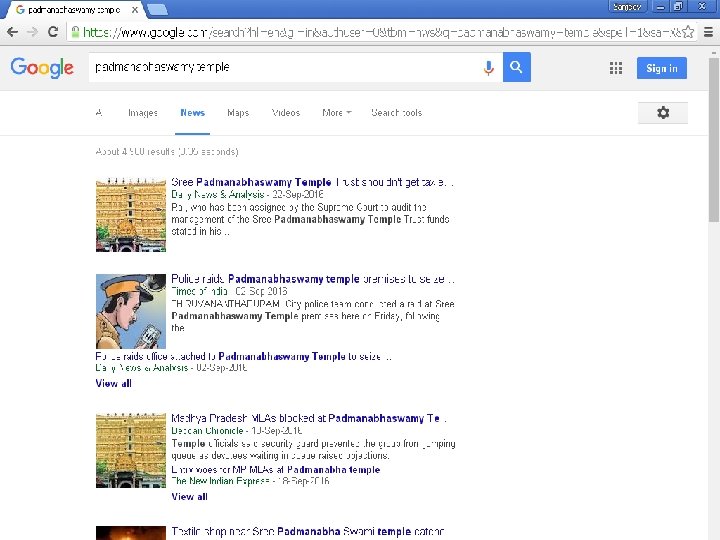
Task: Switch to the All results tab
Action: [x=99, y=112]
